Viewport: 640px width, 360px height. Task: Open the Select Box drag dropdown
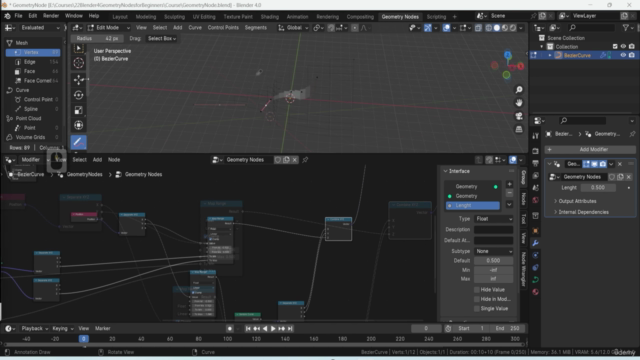click(x=162, y=38)
